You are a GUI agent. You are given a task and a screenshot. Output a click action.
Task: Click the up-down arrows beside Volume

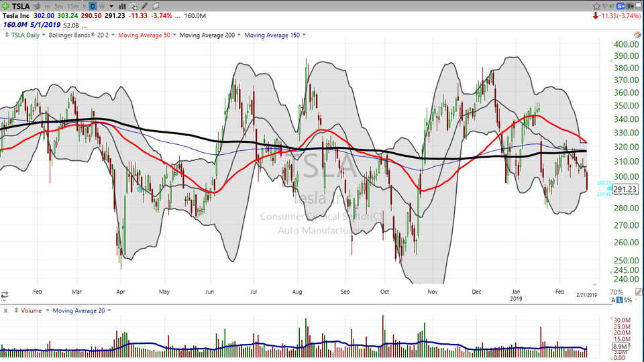[x=16, y=310]
